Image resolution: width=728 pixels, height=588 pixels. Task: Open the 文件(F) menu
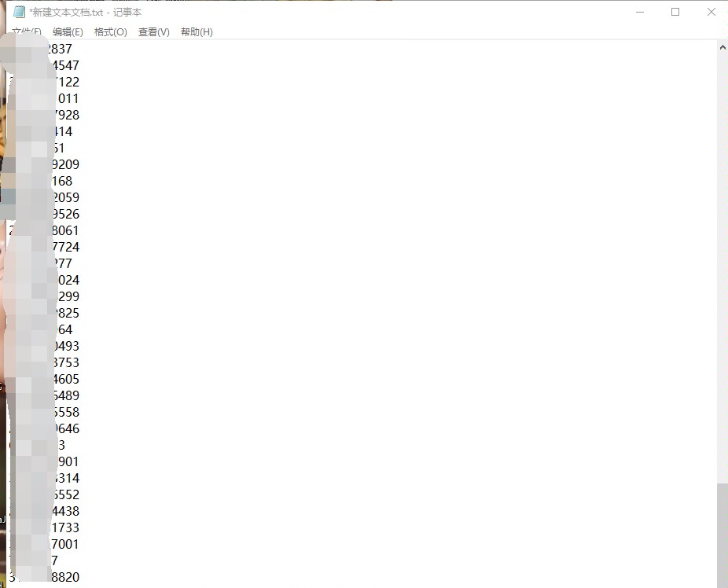click(27, 32)
